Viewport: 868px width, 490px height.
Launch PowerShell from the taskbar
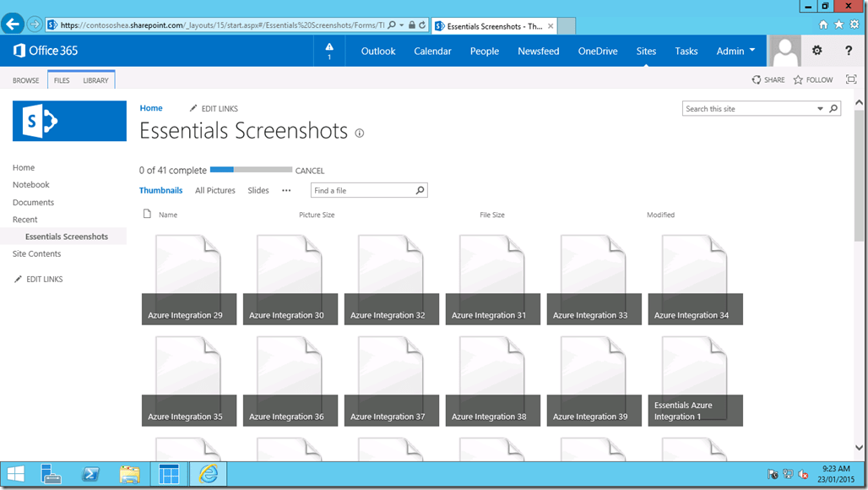(90, 474)
